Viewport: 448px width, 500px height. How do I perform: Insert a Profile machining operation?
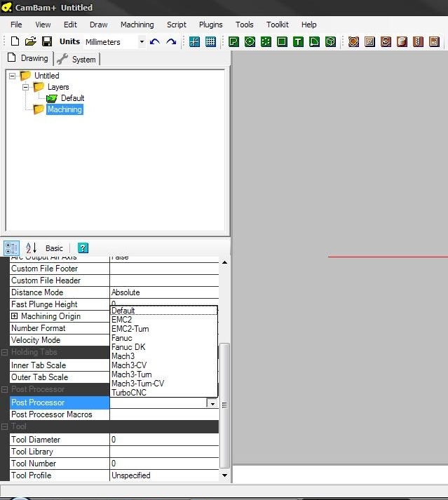click(x=353, y=41)
